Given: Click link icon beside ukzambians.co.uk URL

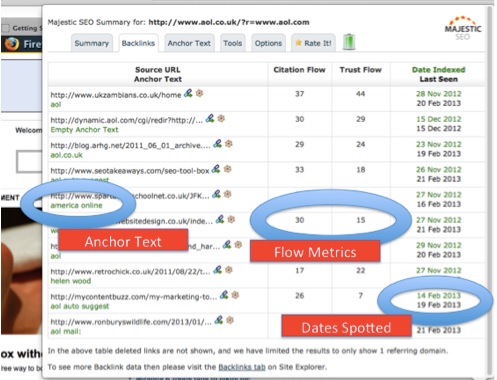Looking at the screenshot, I should point(188,93).
